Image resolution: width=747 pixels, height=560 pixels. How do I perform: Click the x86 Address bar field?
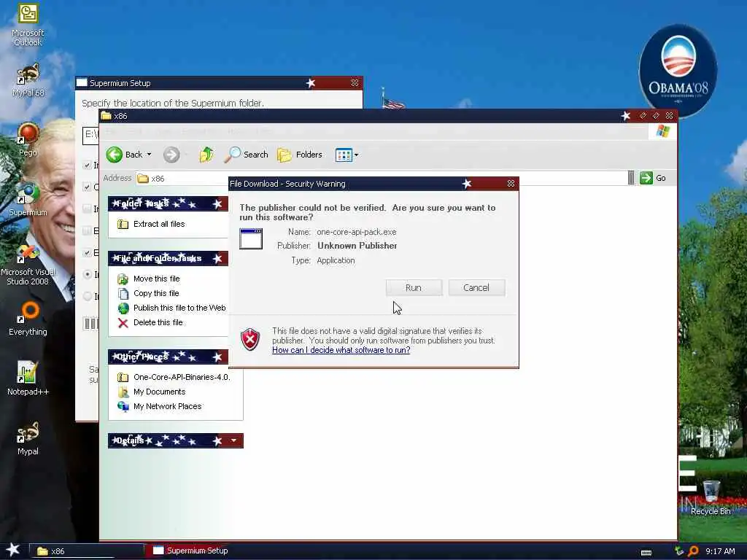pyautogui.click(x=381, y=178)
